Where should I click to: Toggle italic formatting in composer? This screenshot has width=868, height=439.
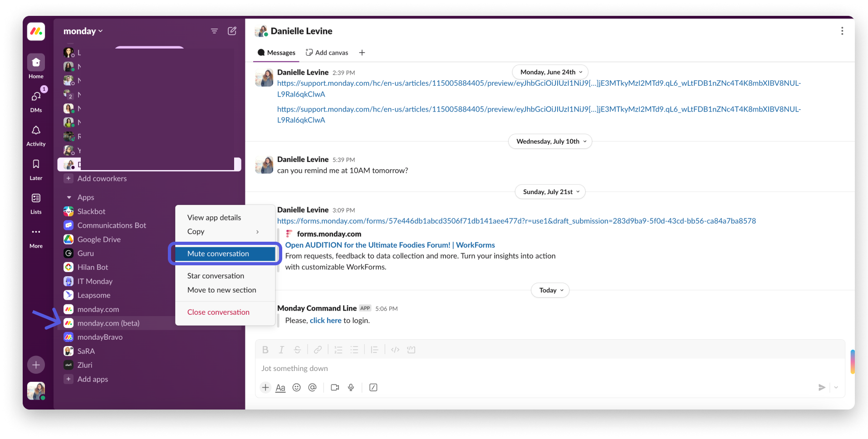click(281, 350)
